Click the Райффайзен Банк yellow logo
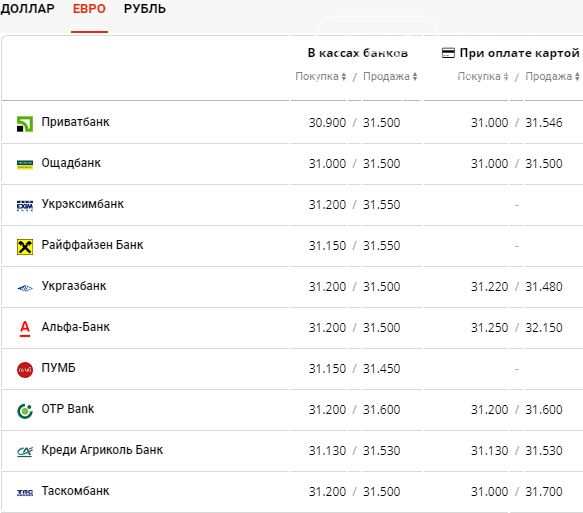 pos(25,247)
